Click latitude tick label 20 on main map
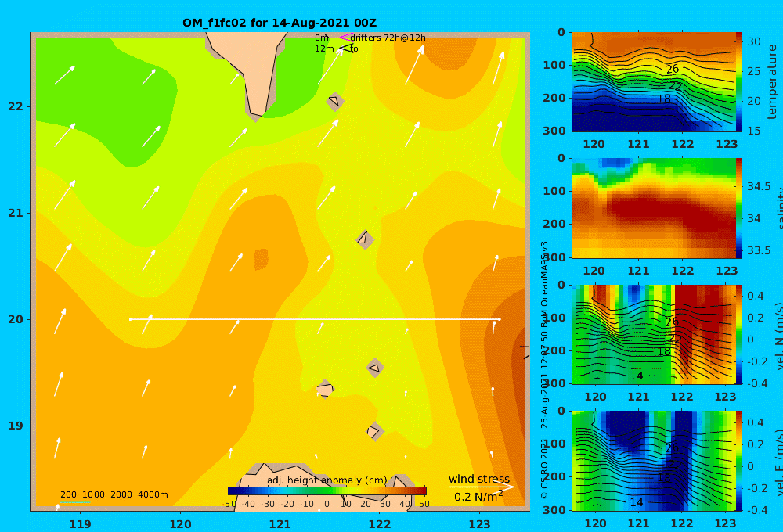Viewport: 783px width, 532px height. (16, 319)
